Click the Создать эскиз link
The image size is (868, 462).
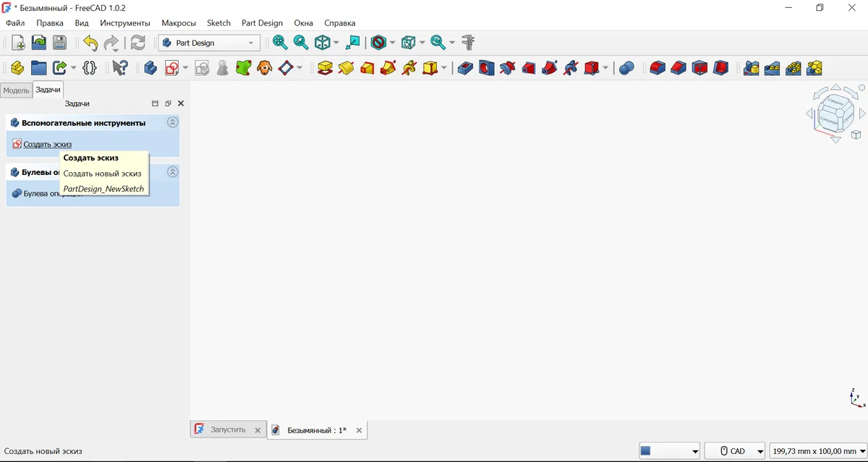click(x=47, y=144)
